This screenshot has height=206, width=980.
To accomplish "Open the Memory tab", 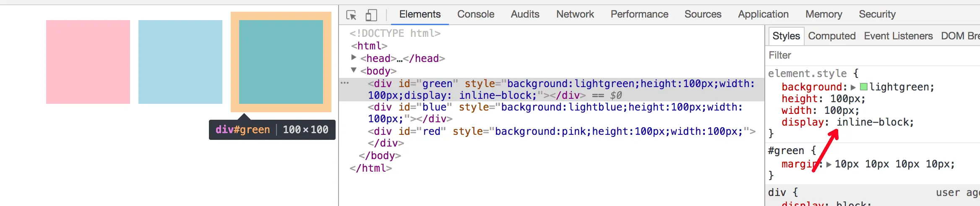I will coord(824,14).
